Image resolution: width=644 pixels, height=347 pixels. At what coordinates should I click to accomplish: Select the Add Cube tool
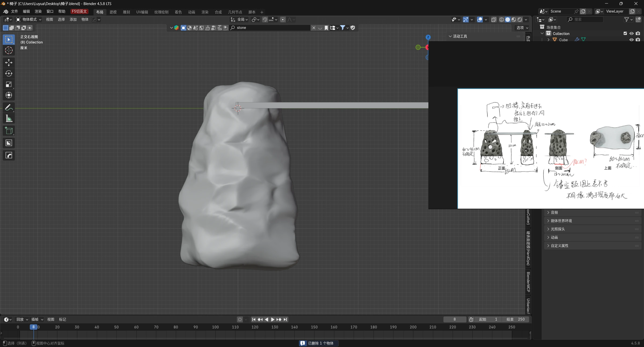coord(9,131)
